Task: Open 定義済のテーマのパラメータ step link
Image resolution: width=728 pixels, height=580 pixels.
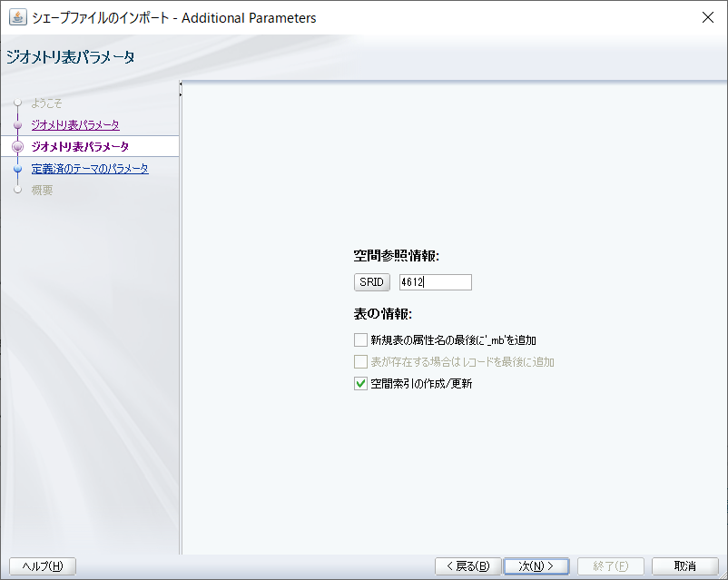Action: coord(90,169)
